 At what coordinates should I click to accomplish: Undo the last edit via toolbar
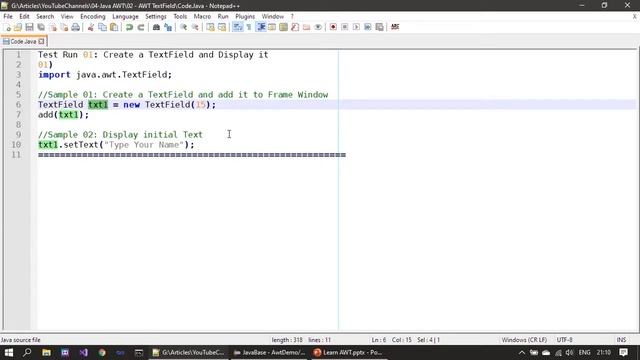click(129, 27)
